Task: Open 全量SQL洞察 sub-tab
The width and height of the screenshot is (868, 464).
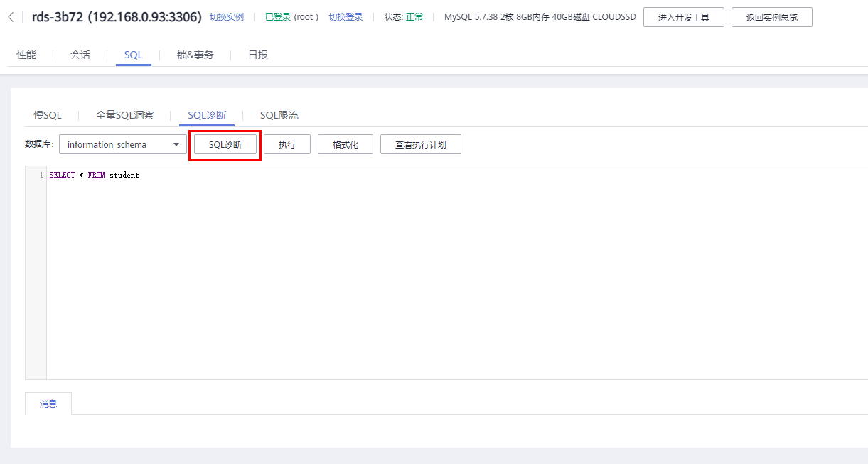Action: [124, 115]
